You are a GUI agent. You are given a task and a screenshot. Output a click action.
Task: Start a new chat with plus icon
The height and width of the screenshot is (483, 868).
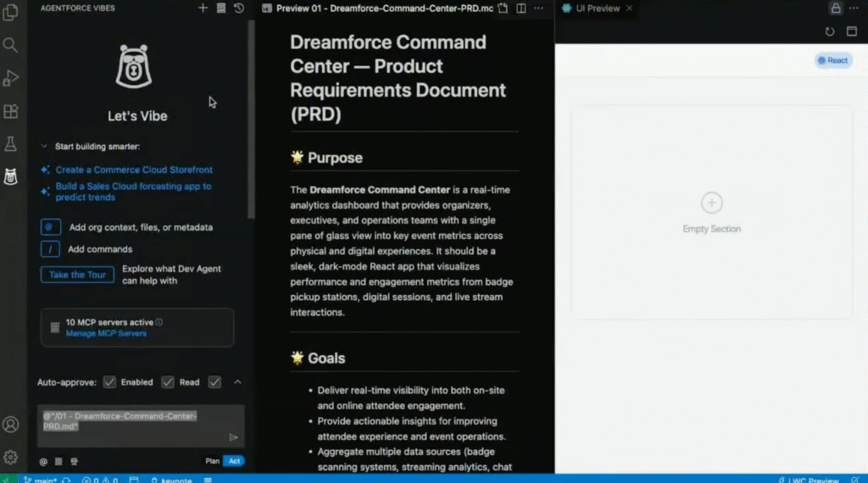click(x=203, y=8)
